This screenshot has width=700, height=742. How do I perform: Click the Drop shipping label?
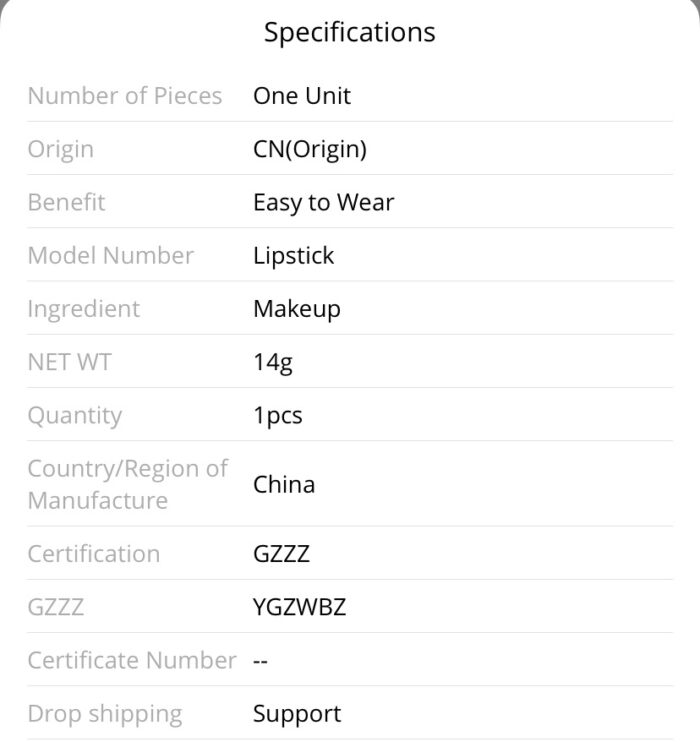pyautogui.click(x=105, y=714)
